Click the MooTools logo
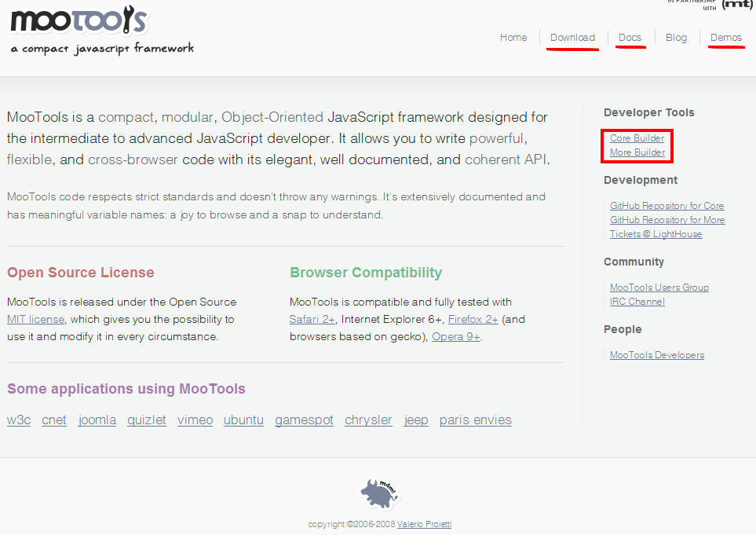Image resolution: width=756 pixels, height=535 pixels. tap(79, 20)
